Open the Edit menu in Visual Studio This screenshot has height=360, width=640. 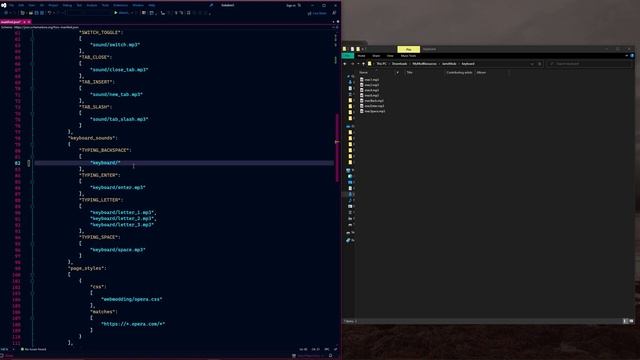[x=21, y=5]
